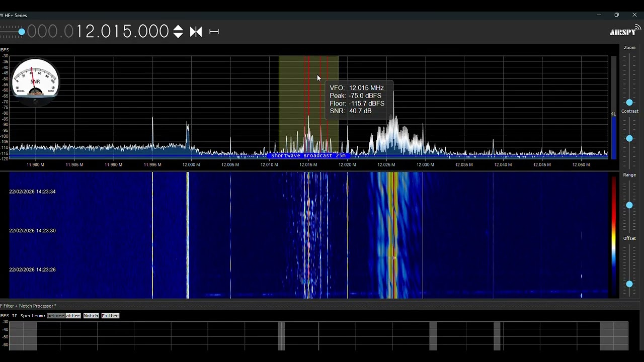Adjust the Range slider handle
Viewport: 644px width, 362px height.
pyautogui.click(x=629, y=205)
